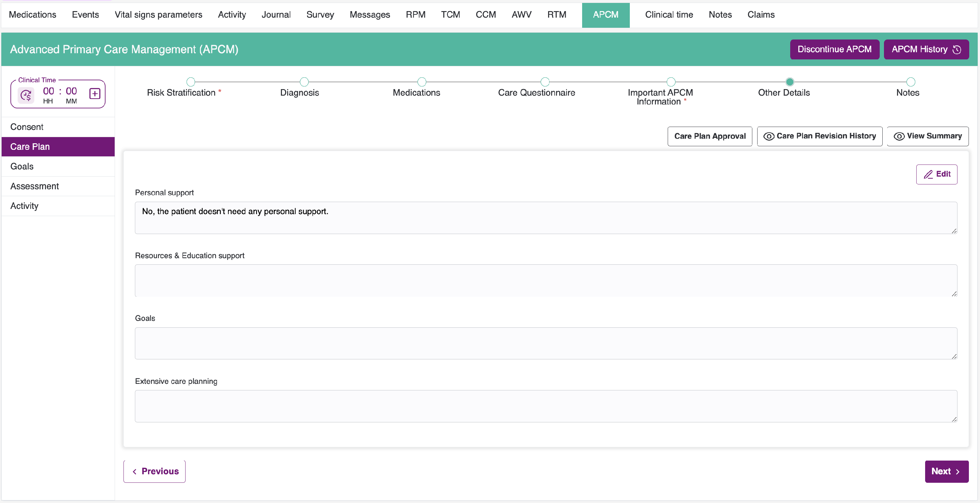Click the clinical time billing clock icon
This screenshot has width=980, height=503.
pos(26,95)
